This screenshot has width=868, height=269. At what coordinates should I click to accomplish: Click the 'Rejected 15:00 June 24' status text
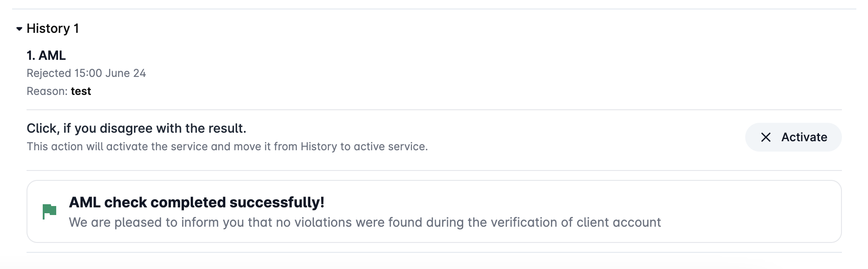click(86, 73)
